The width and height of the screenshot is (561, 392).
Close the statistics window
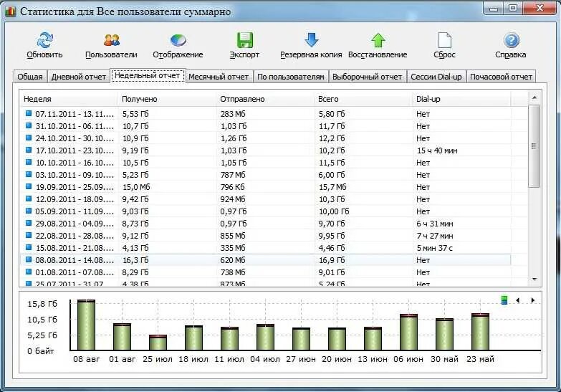pos(540,9)
